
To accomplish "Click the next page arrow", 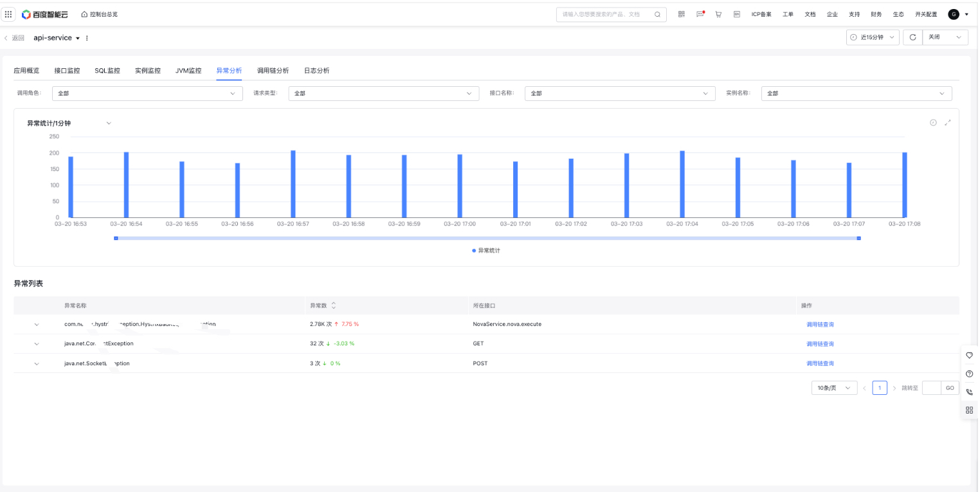I will click(x=894, y=388).
